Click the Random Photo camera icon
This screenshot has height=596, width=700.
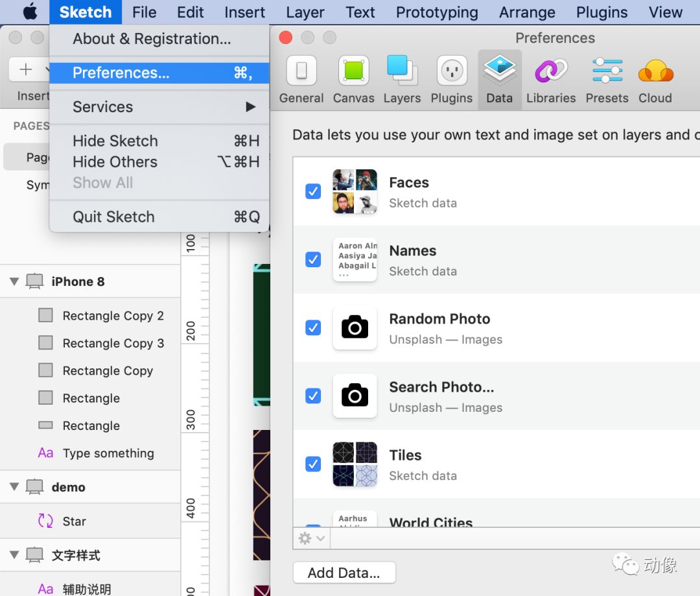pos(355,328)
